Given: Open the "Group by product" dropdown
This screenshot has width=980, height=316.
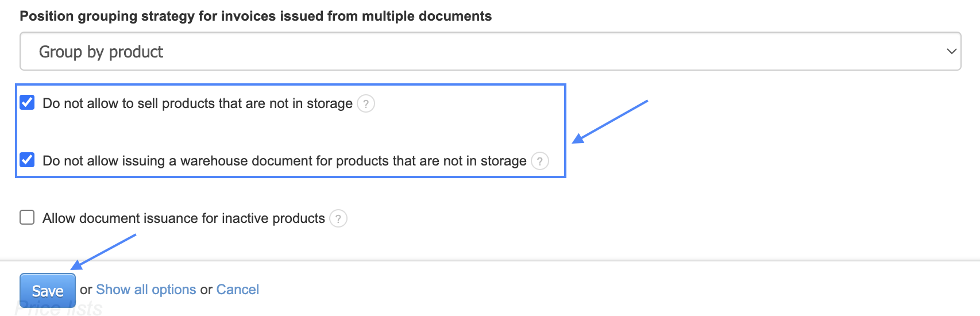Looking at the screenshot, I should click(x=489, y=52).
